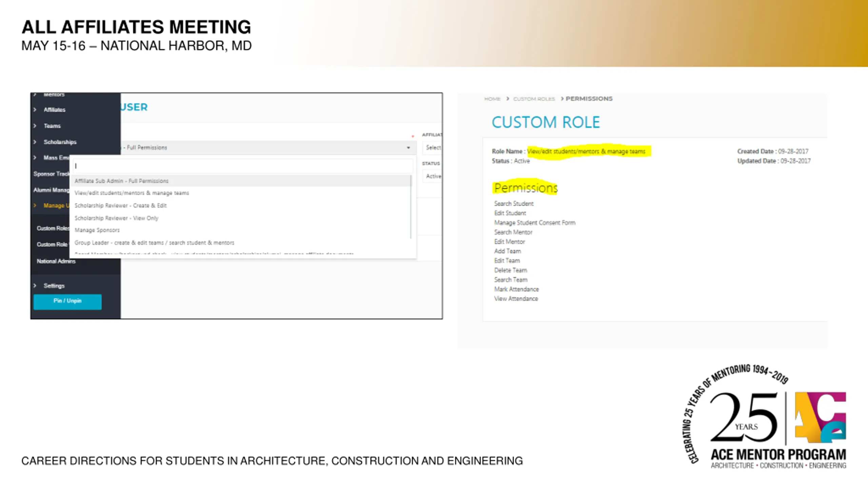Open CUSTOM ROLES breadcrumb link

tap(534, 99)
